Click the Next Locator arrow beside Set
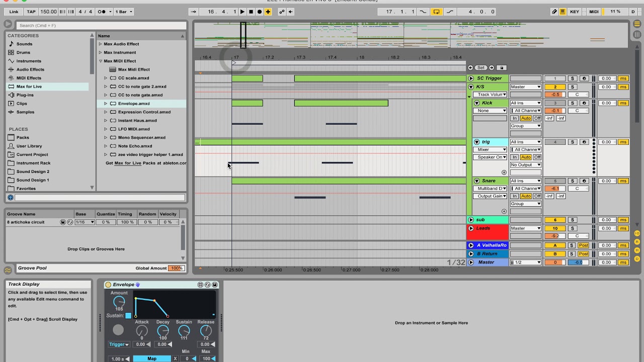Screen dimensions: 644x362 coord(492,67)
